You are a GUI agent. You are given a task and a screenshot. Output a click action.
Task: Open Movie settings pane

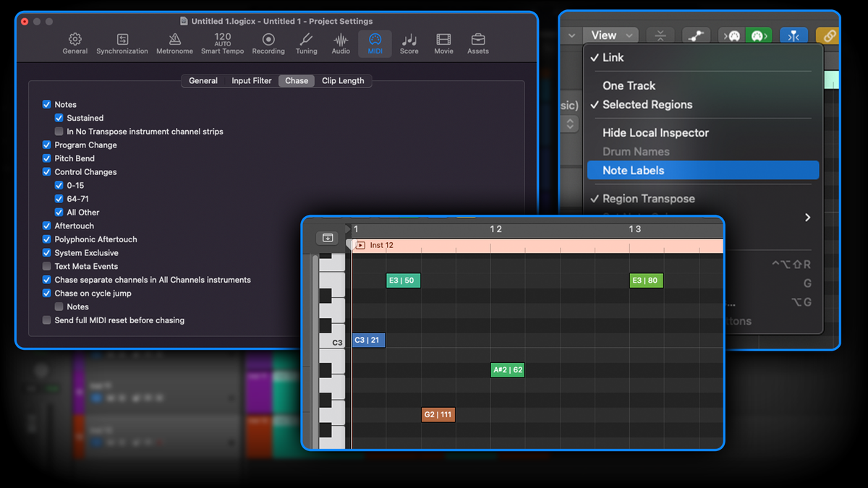(x=443, y=43)
